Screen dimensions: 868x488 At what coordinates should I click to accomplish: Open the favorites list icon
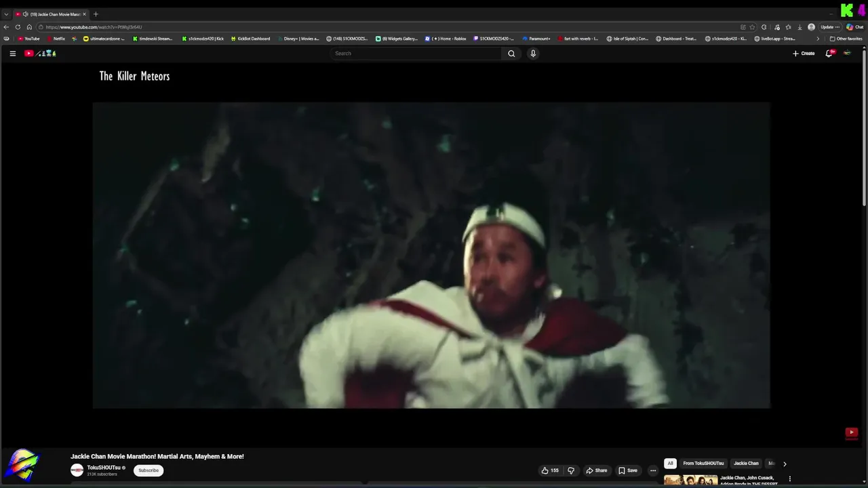coord(788,27)
